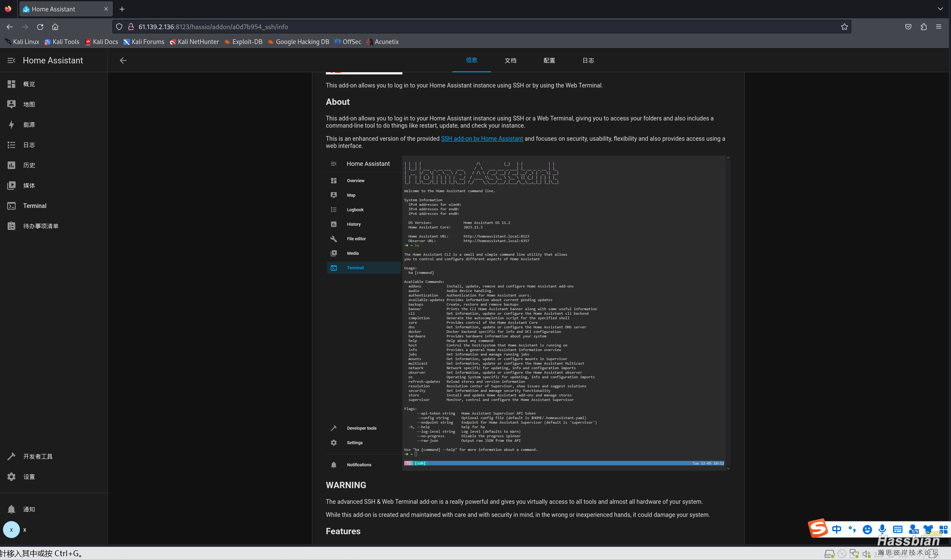Open the Firefox Pocket save icon

pyautogui.click(x=908, y=27)
